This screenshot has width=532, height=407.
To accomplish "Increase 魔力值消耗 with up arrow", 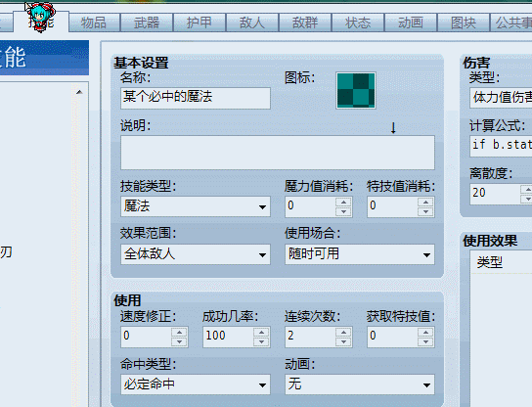I will tap(343, 203).
